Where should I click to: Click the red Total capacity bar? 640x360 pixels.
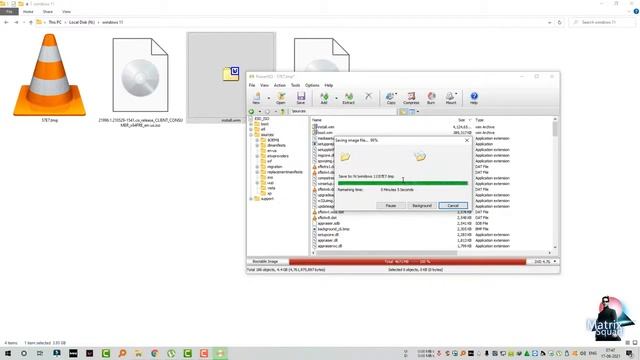point(407,262)
